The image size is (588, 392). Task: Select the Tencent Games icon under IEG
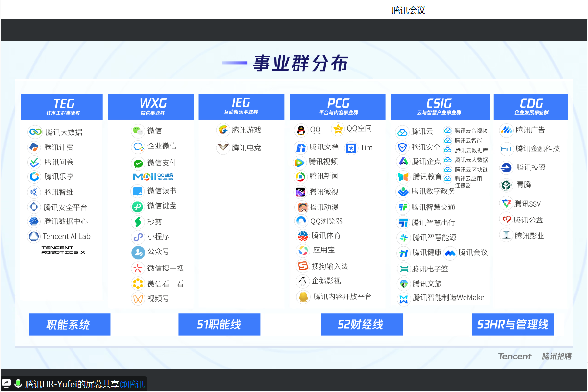pyautogui.click(x=223, y=130)
